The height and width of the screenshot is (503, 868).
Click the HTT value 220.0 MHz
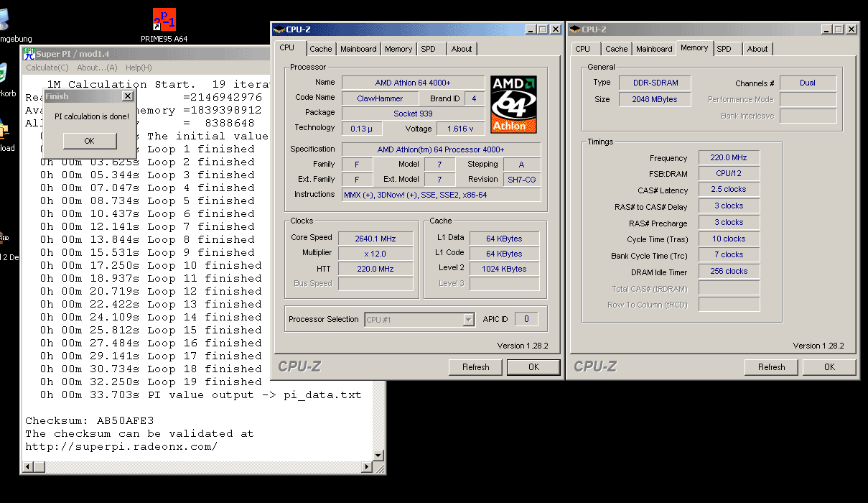click(374, 269)
